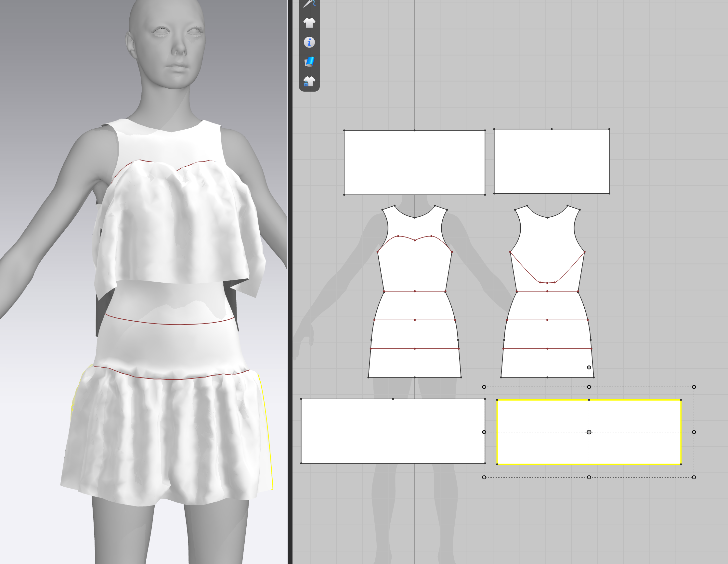Open the blue info icon
This screenshot has width=728, height=564.
[x=309, y=42]
